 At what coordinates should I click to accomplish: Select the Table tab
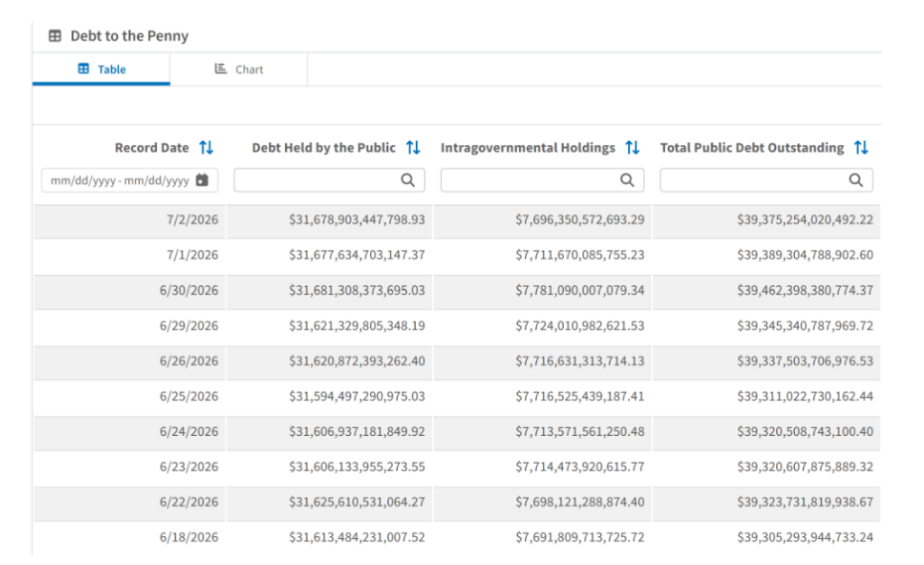pos(101,69)
